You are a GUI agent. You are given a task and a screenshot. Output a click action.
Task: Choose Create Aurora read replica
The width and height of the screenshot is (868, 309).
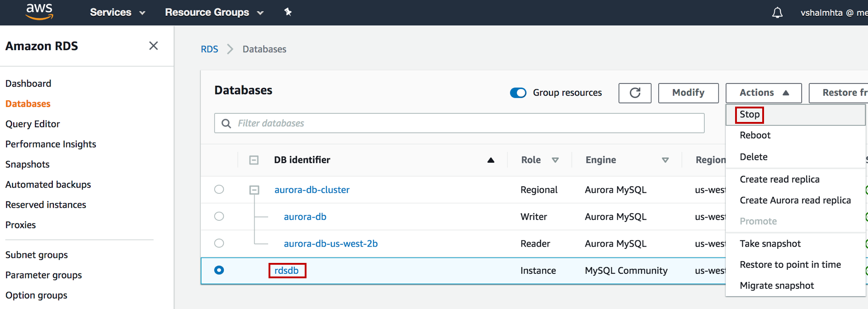tap(795, 200)
